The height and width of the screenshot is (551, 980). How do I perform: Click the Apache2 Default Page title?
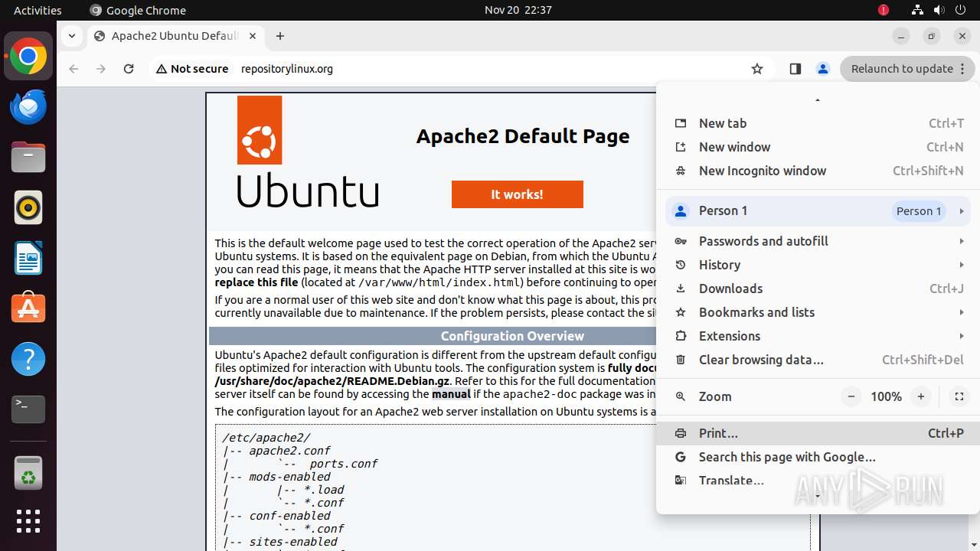pos(523,136)
